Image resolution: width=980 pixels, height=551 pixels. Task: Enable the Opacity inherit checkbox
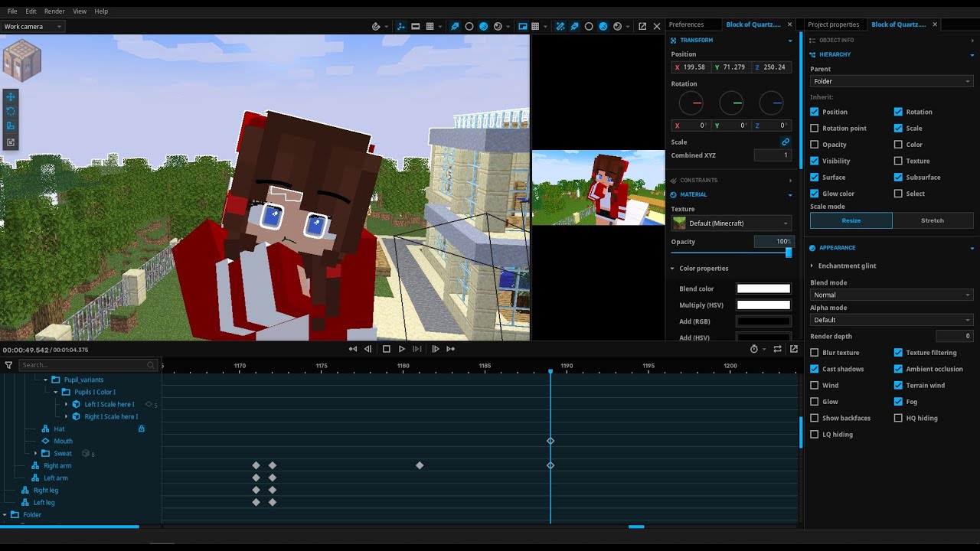point(814,145)
